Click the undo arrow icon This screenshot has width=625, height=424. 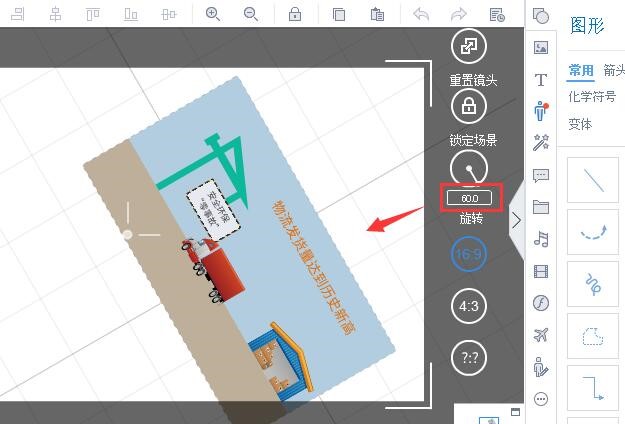tap(421, 14)
